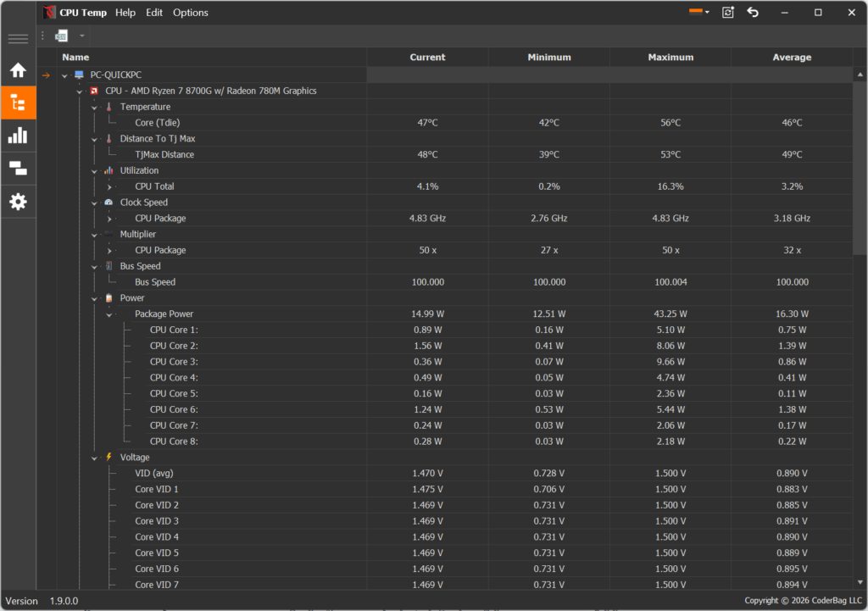Click the CSV export toolbar icon
The height and width of the screenshot is (611, 868).
click(x=61, y=36)
